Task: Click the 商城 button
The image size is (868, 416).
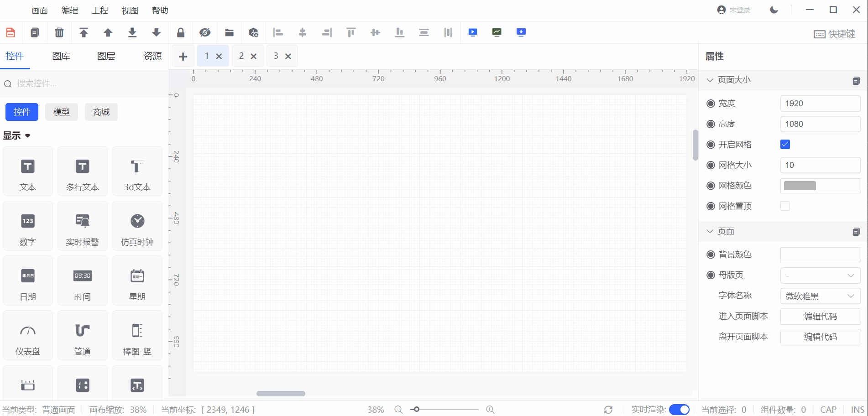Action: click(101, 112)
